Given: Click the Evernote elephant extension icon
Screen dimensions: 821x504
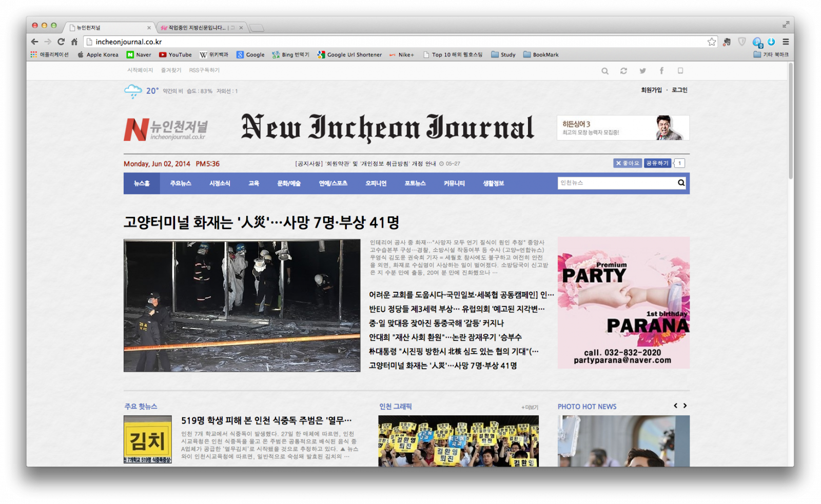Looking at the screenshot, I should [727, 42].
